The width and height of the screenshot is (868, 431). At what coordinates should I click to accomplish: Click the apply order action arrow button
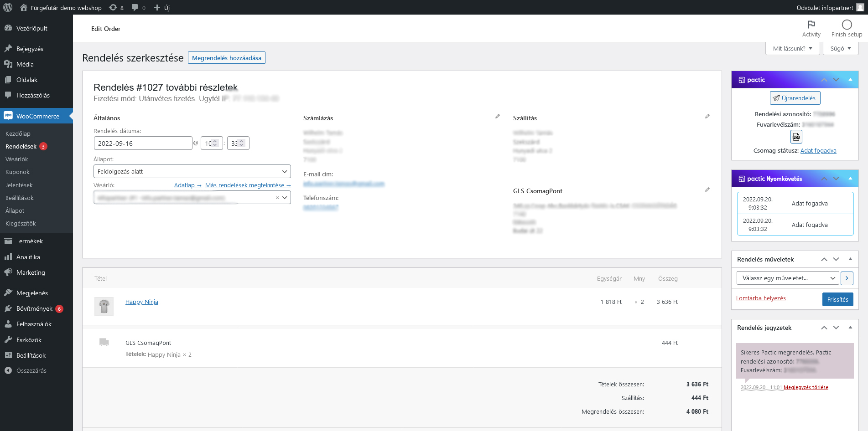[847, 278]
